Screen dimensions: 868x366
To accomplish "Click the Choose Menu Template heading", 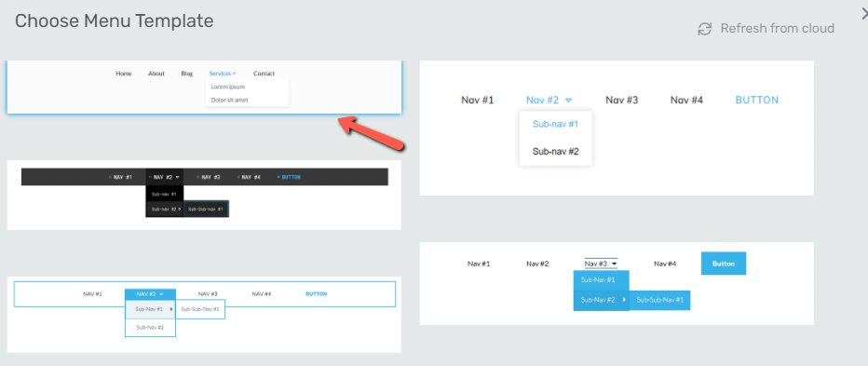I will pyautogui.click(x=114, y=21).
